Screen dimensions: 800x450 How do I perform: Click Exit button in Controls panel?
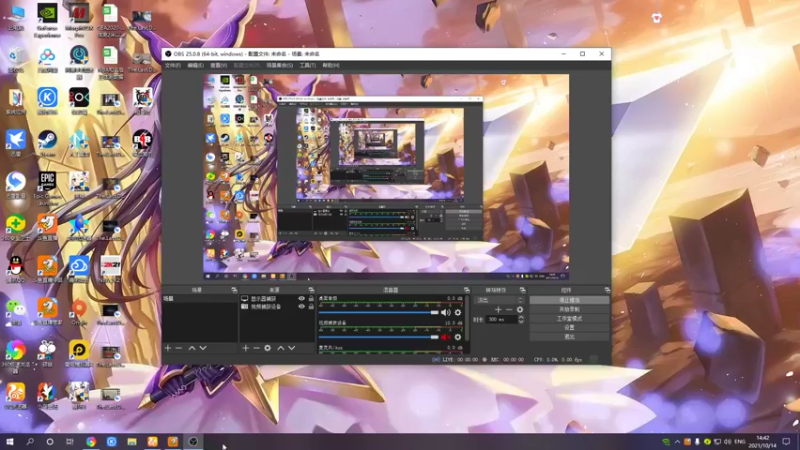point(569,337)
